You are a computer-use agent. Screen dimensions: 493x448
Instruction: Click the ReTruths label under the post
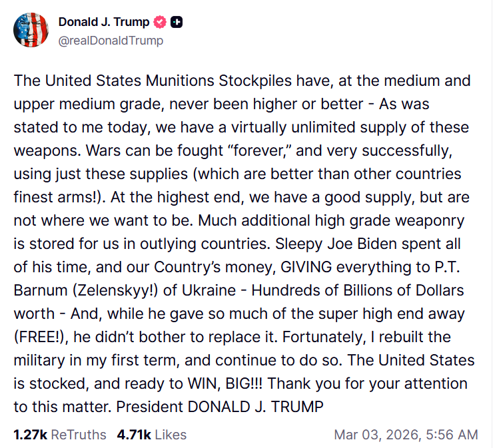(x=79, y=435)
